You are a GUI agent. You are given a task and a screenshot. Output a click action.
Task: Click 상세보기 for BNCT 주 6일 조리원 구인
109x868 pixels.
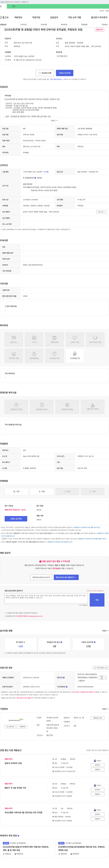click(98, 790)
